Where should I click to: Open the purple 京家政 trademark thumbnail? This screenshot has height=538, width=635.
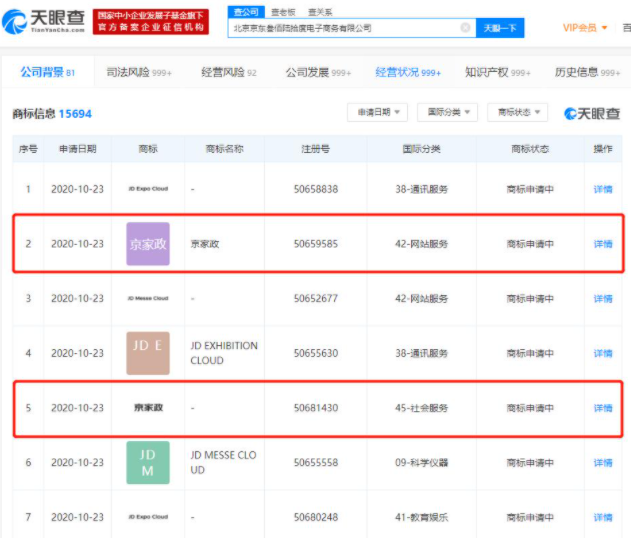[x=148, y=244]
